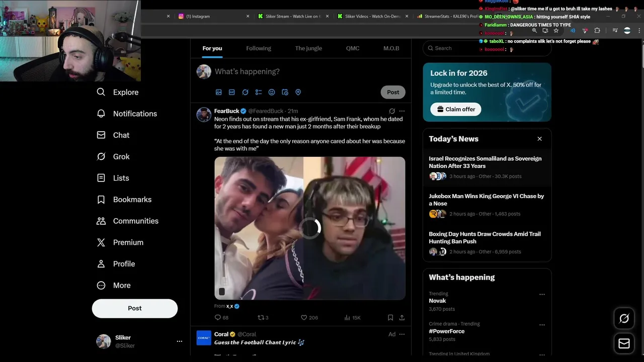
Task: Play the video in FearBuck's post
Action: click(x=310, y=228)
